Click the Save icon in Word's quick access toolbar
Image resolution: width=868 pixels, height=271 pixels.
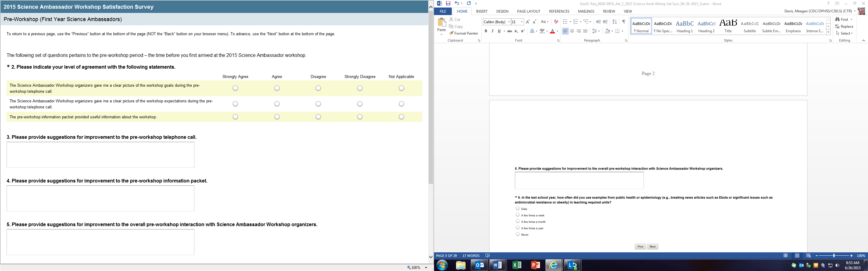tap(448, 3)
